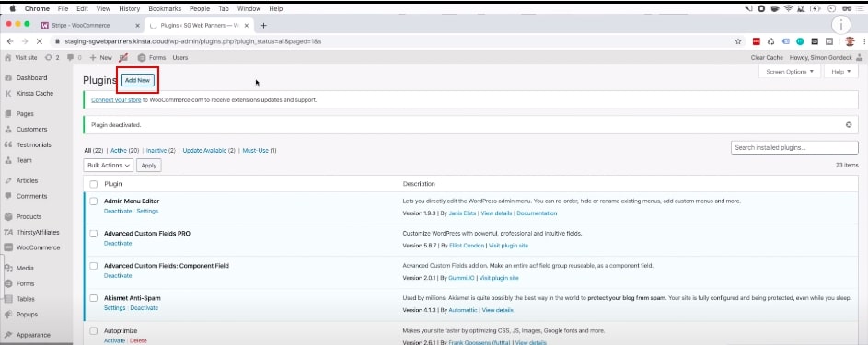The width and height of the screenshot is (868, 345).
Task: Open the Chrome profile avatar
Action: (x=850, y=41)
